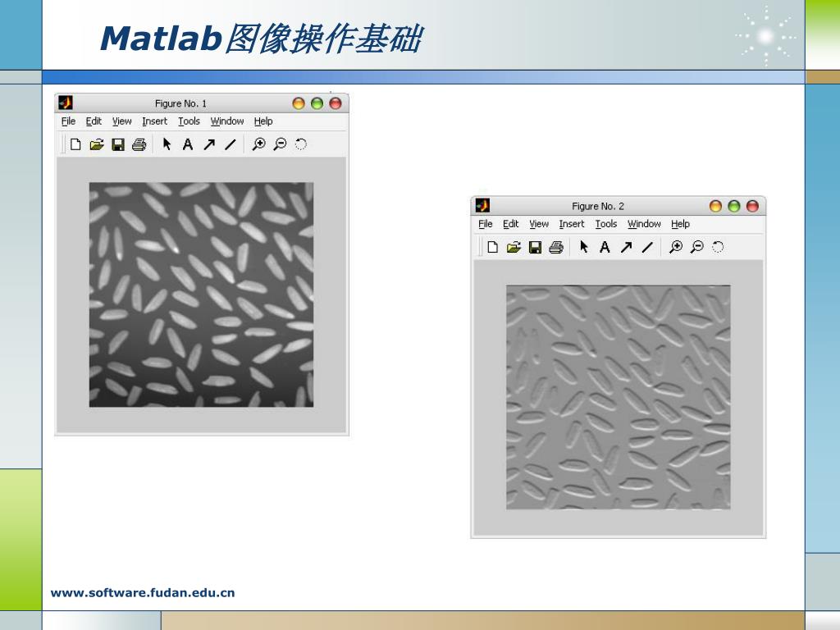Click Print icon in Figure No. 1 toolbar
840x630 pixels.
[x=139, y=144]
